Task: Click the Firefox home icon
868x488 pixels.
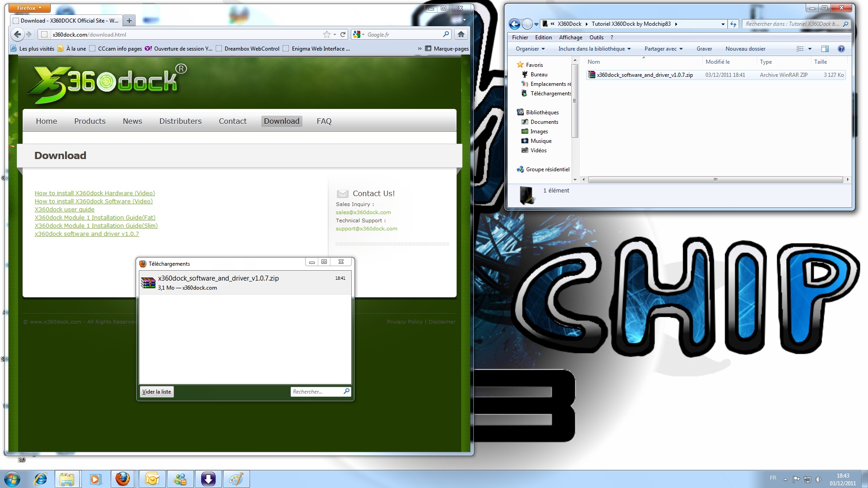Action: click(461, 34)
